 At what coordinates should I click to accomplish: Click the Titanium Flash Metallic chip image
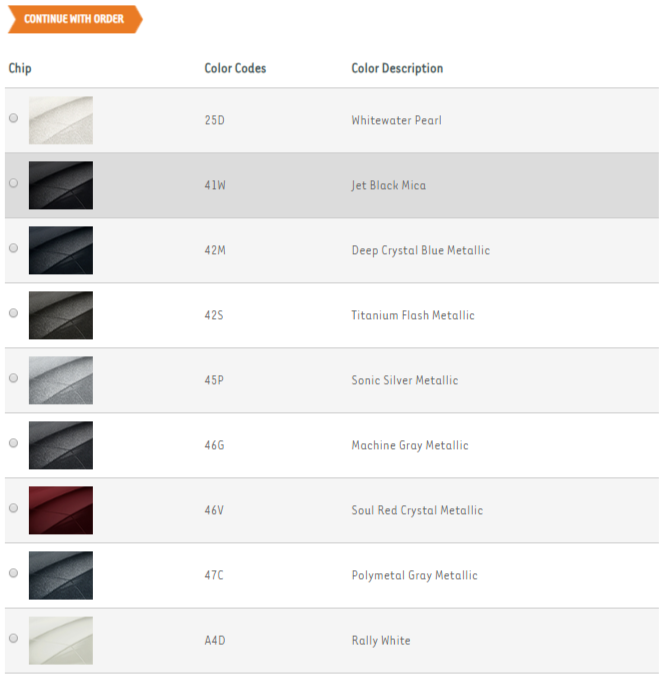[x=61, y=316]
